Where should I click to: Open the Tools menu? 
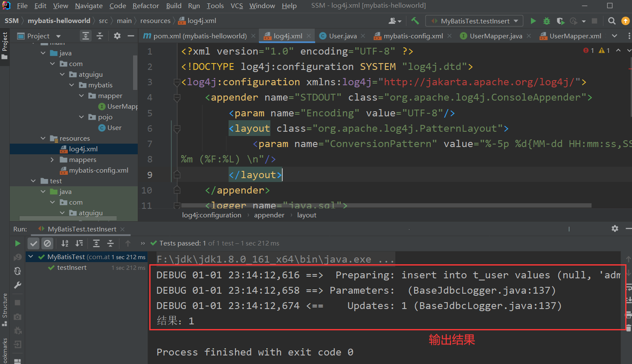tap(215, 6)
